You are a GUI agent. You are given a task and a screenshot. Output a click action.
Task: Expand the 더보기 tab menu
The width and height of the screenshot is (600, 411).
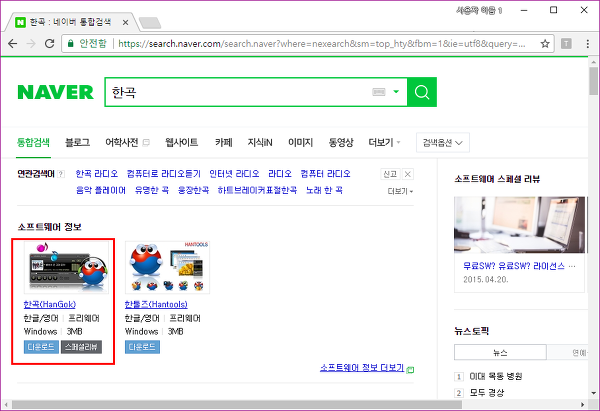click(384, 142)
